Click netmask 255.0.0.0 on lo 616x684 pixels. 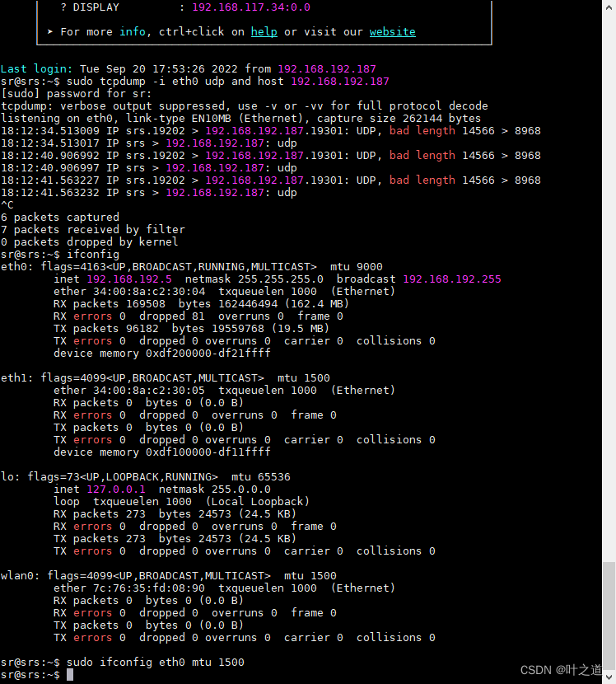pyautogui.click(x=214, y=489)
